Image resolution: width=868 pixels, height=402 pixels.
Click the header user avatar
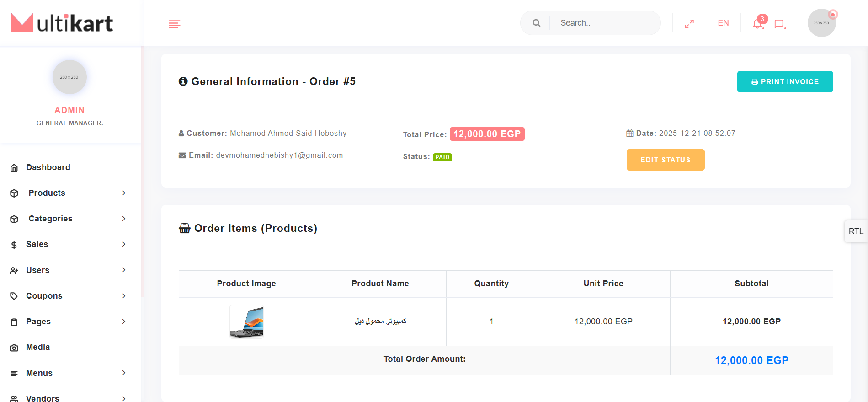coord(821,23)
